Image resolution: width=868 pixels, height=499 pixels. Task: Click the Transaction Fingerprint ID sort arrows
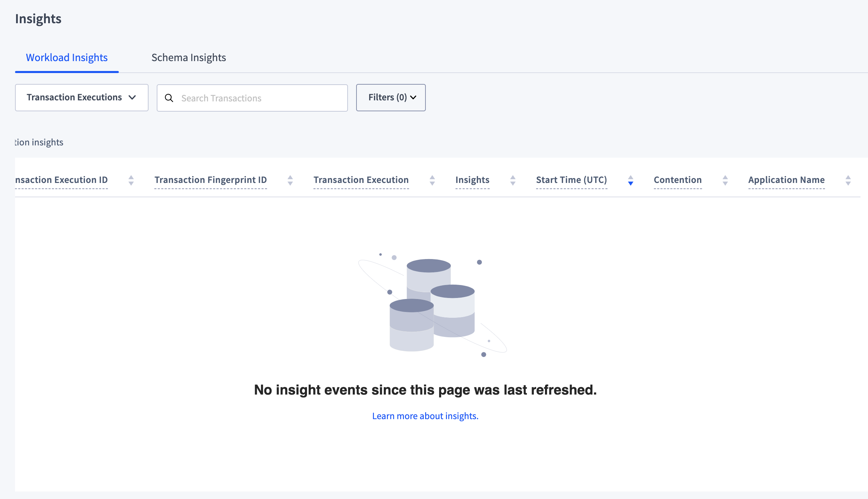pos(290,180)
